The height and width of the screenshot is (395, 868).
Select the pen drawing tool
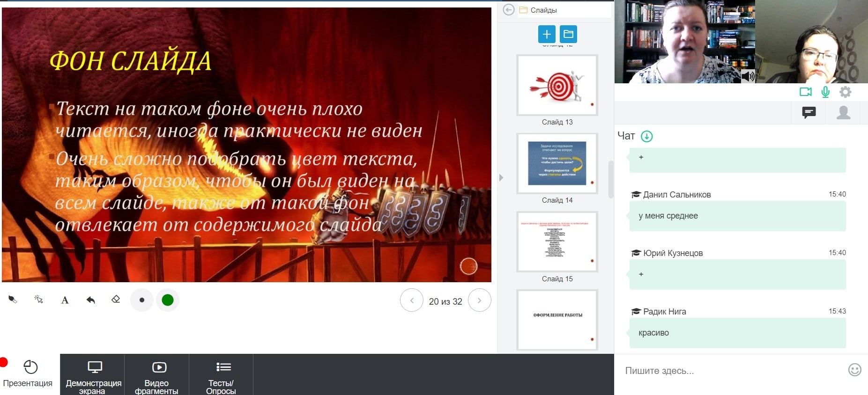point(13,300)
